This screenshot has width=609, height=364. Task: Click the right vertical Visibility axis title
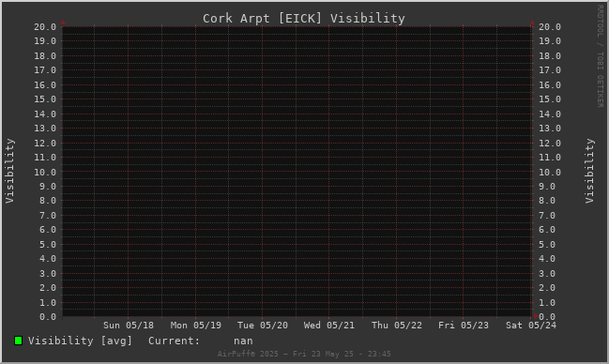tap(589, 171)
